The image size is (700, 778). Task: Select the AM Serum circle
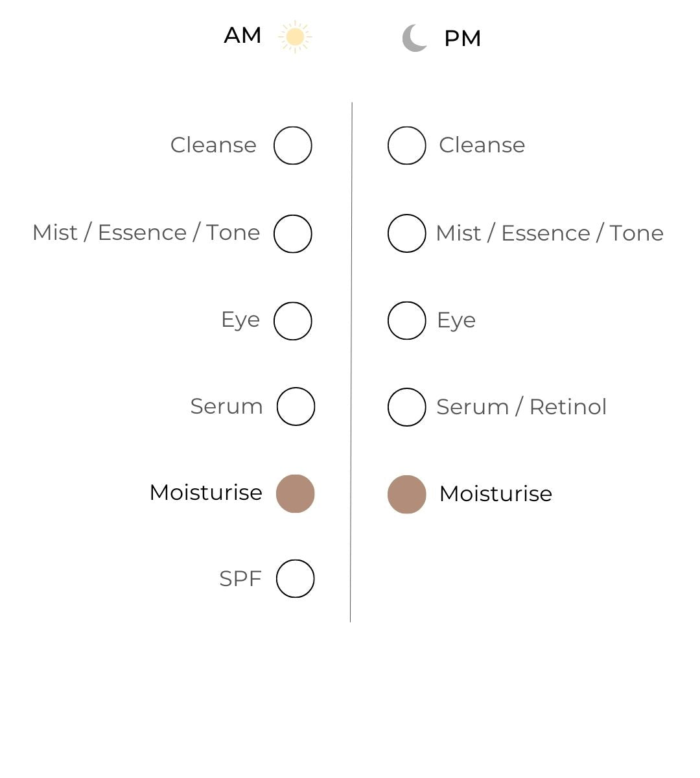(296, 407)
